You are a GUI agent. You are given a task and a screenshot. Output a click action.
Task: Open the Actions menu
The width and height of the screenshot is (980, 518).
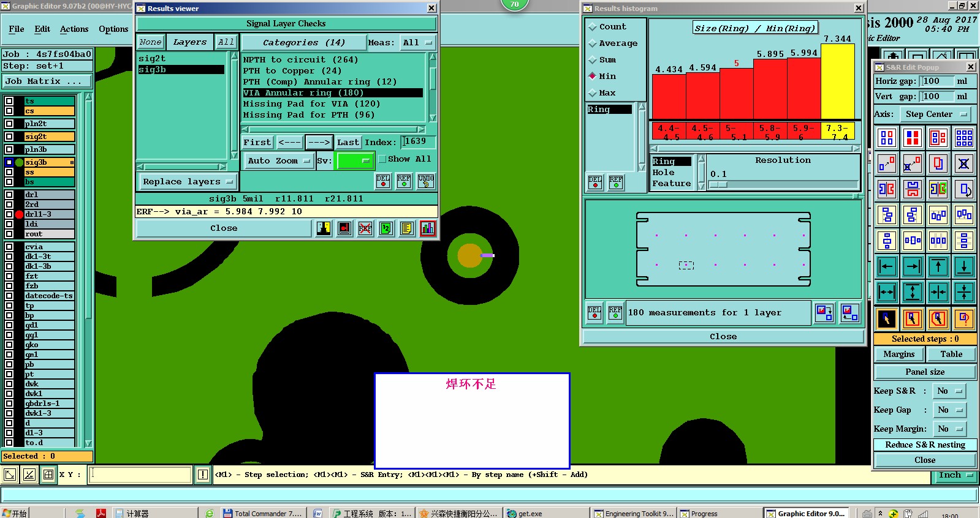74,29
